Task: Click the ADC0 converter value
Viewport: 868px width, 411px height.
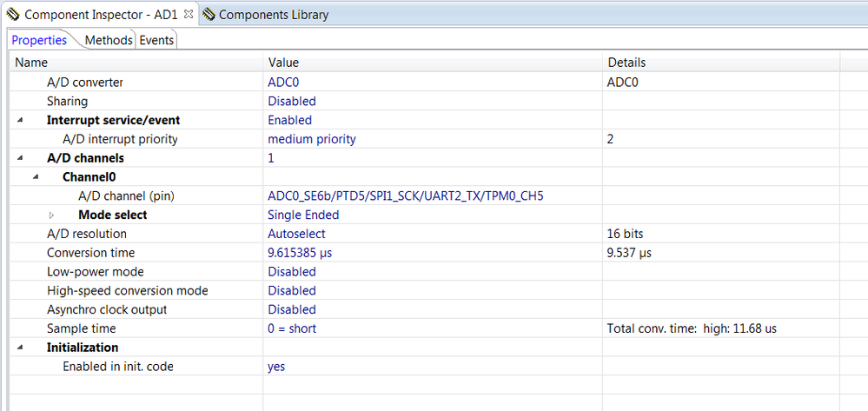Action: (283, 83)
